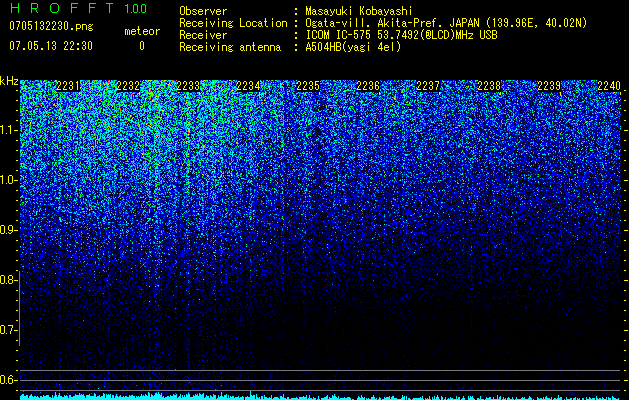Click the 2233 time marker label
Screen dimensions: 629x400
point(188,86)
